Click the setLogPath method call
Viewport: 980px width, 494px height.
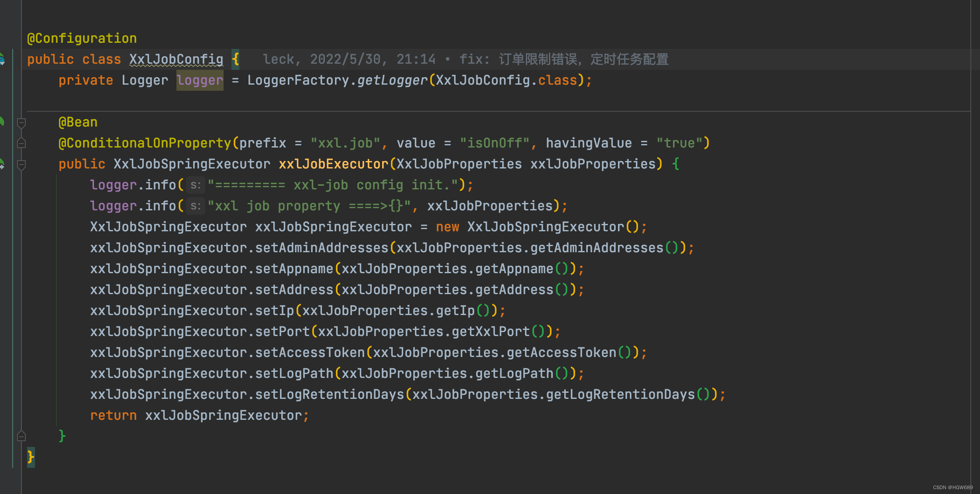point(294,374)
